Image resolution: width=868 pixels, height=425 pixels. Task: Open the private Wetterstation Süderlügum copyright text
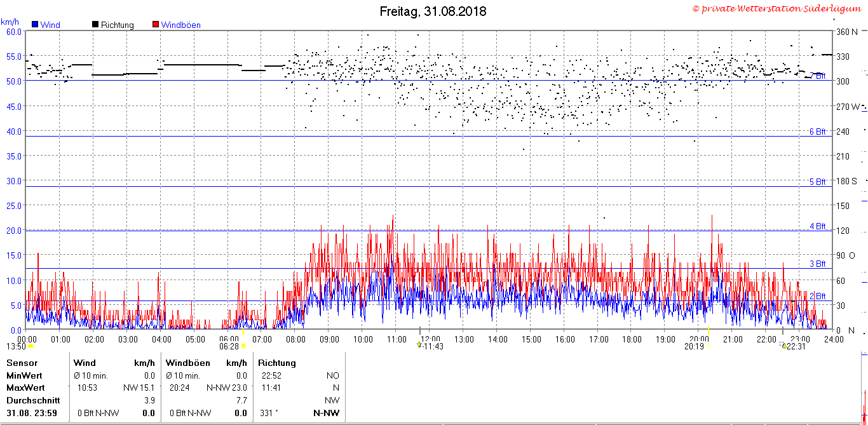pyautogui.click(x=779, y=8)
